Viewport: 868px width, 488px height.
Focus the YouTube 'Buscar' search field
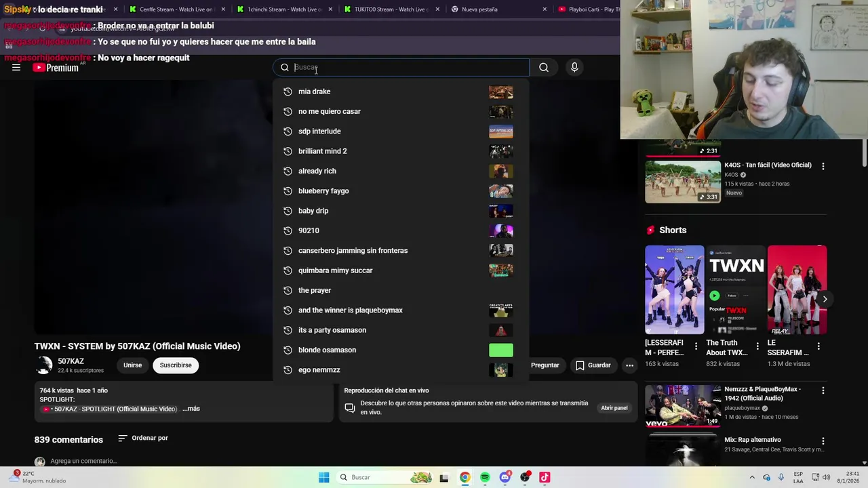401,67
